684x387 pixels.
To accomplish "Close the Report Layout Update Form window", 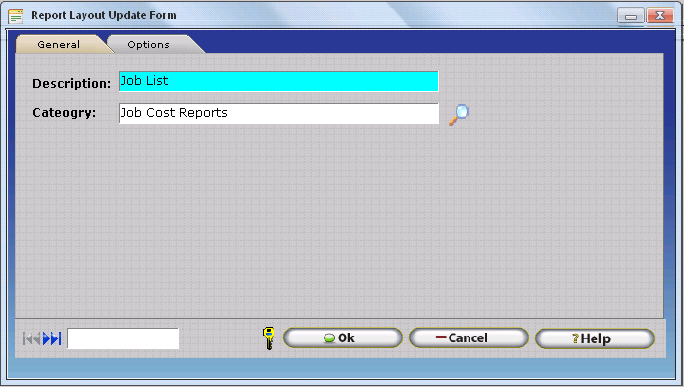I will 660,16.
